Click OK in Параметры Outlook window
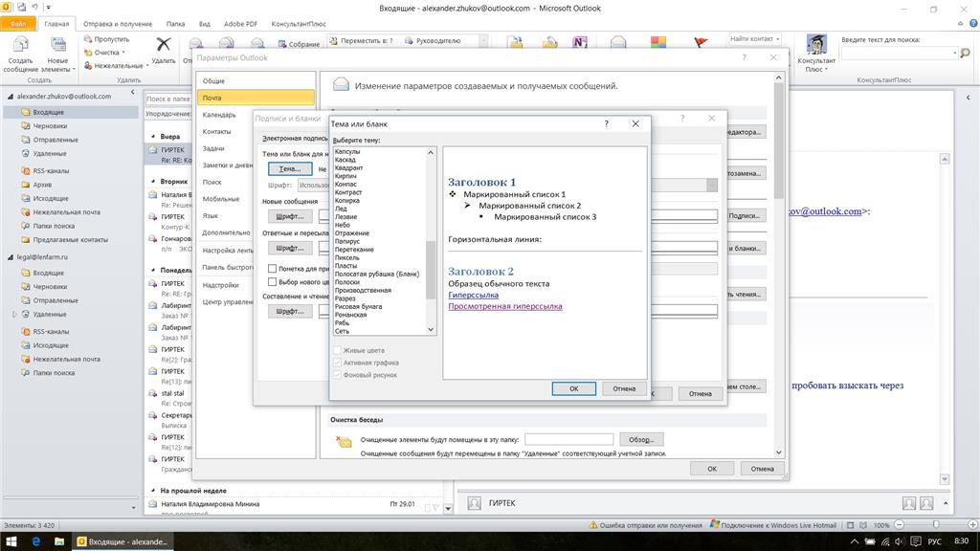 pos(712,469)
